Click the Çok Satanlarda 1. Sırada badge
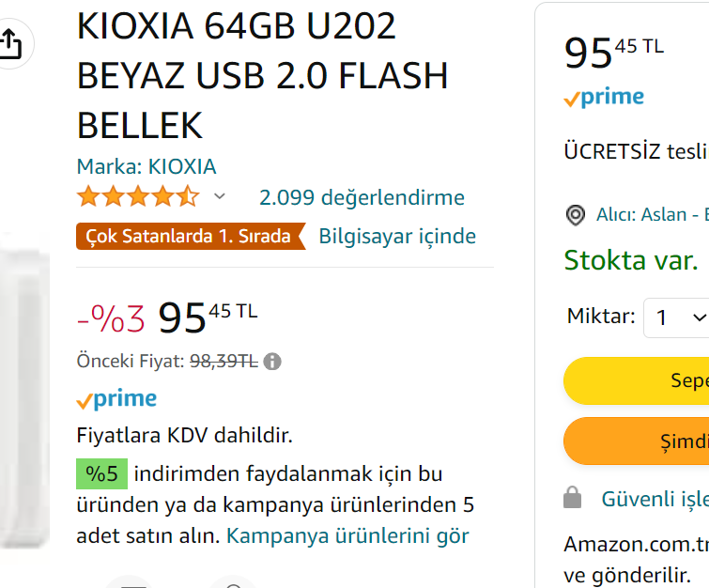Image resolution: width=709 pixels, height=588 pixels. point(190,237)
